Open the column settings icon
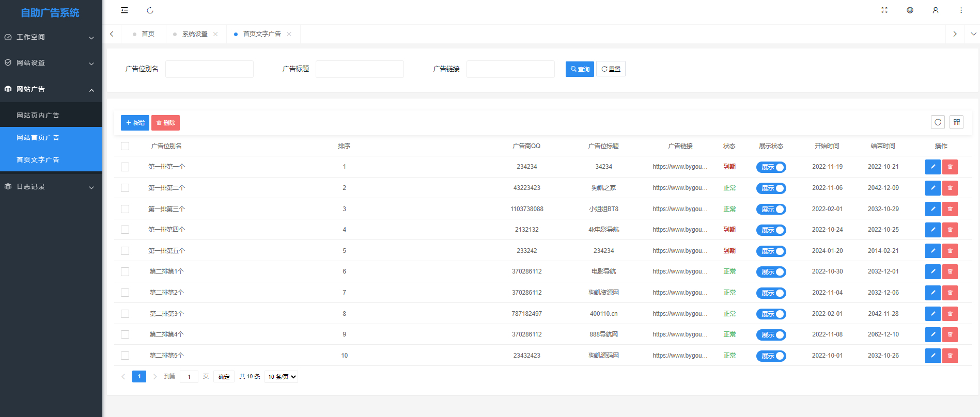The width and height of the screenshot is (980, 417). tap(956, 122)
